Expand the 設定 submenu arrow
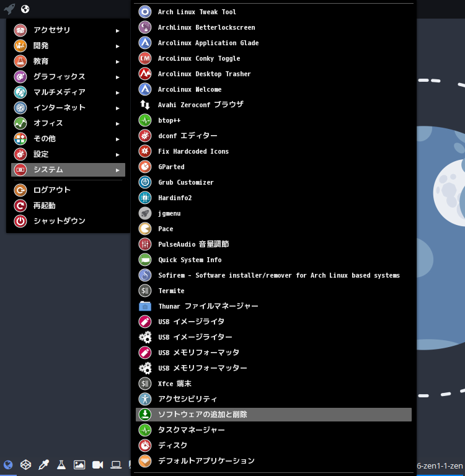Screen dimensions: 465x476 coord(118,154)
